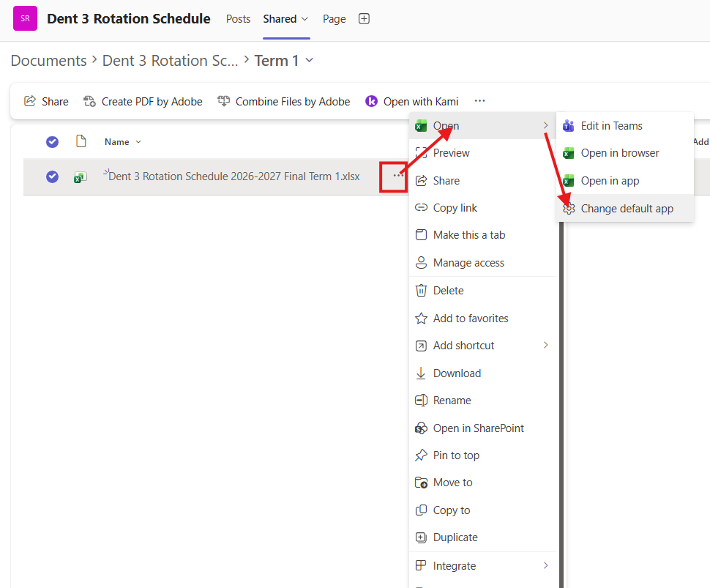Screen dimensions: 710x588
Task: Click the Preview icon in context menu
Action: coord(421,152)
